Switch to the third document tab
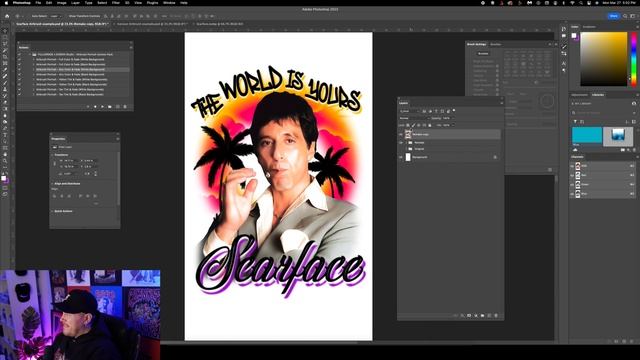This screenshot has width=640, height=360. (220, 24)
